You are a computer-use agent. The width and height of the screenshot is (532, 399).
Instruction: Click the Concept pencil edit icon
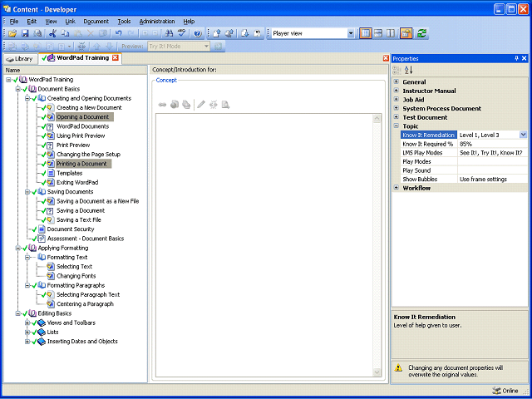tap(201, 105)
